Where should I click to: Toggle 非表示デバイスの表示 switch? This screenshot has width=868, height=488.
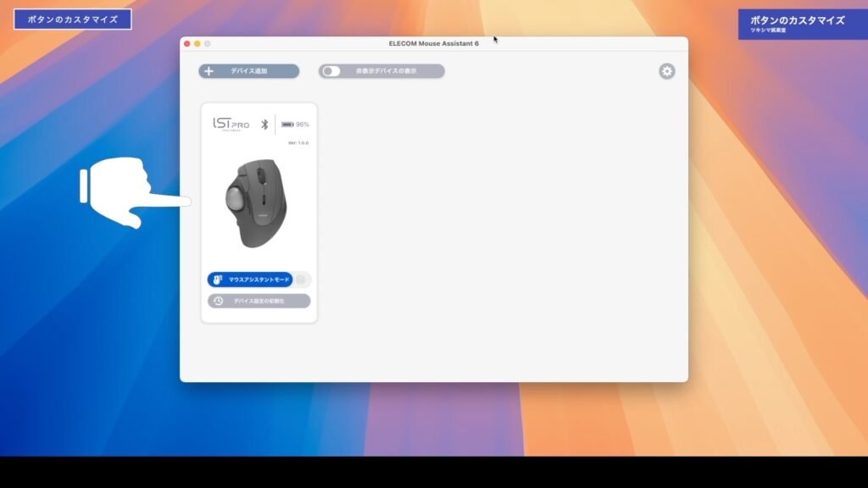331,71
